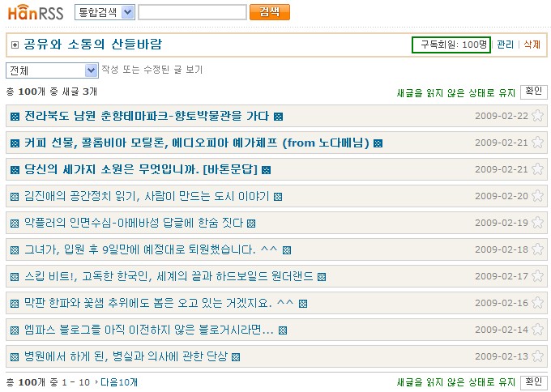Image resolution: width=551 pixels, height=392 pixels.
Task: Click trailing icon after (from 노다메님) title
Action: click(x=378, y=143)
